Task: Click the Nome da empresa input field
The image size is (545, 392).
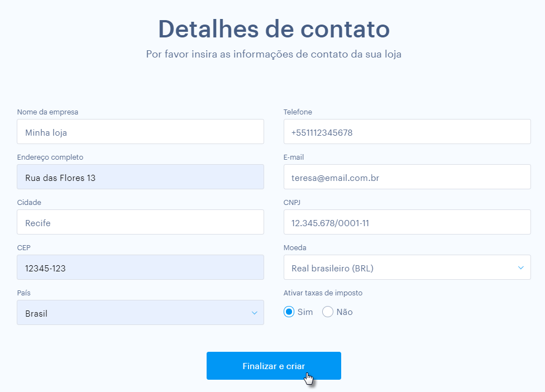Action: [140, 132]
